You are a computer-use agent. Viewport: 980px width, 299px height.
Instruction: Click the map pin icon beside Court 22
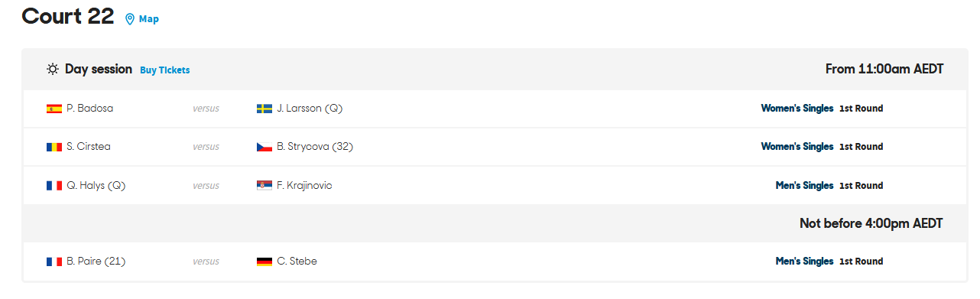pyautogui.click(x=129, y=19)
